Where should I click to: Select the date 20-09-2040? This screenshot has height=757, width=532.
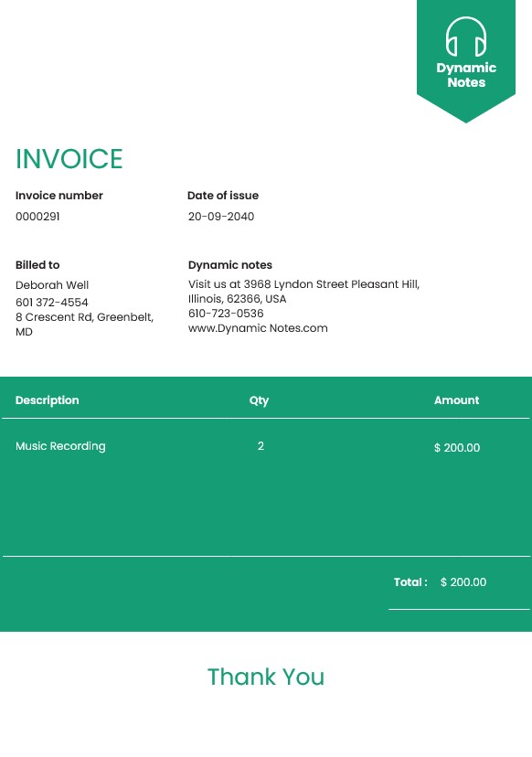point(221,217)
